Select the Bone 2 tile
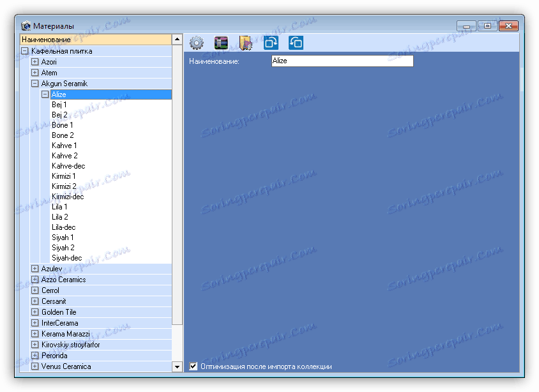Viewport: 539px width, 392px height. pos(63,135)
